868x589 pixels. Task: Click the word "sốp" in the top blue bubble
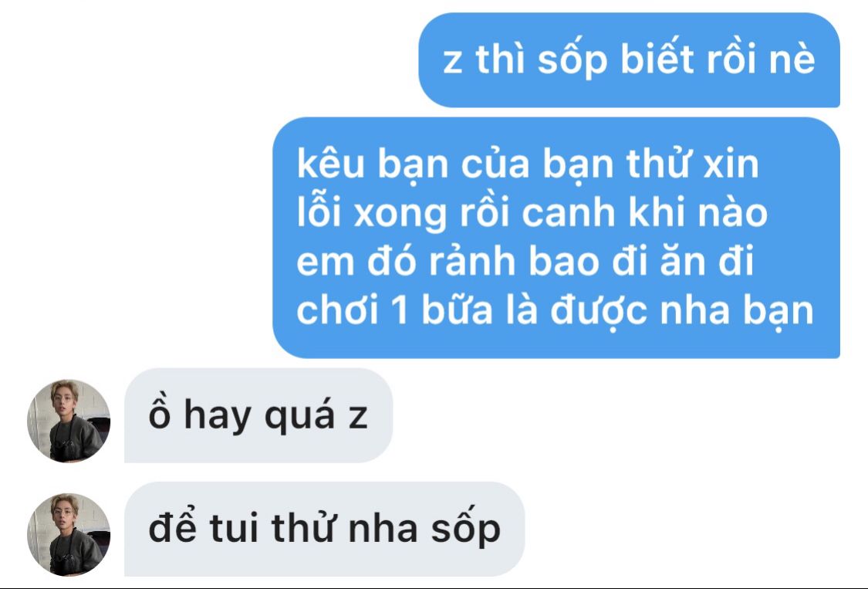572,59
